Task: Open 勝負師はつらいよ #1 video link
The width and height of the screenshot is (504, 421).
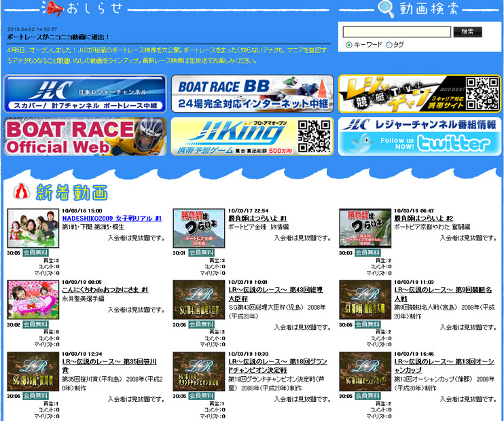Action: pyautogui.click(x=257, y=219)
